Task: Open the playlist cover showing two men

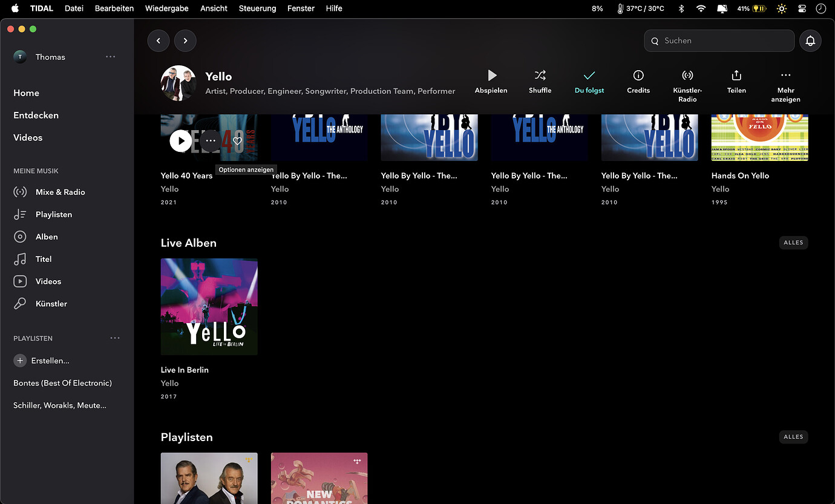Action: click(209, 478)
